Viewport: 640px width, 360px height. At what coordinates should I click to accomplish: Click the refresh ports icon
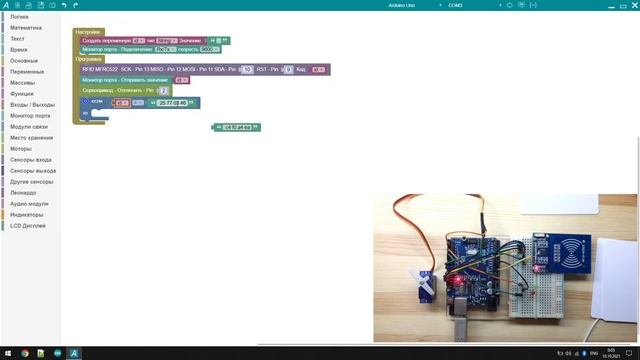point(509,5)
